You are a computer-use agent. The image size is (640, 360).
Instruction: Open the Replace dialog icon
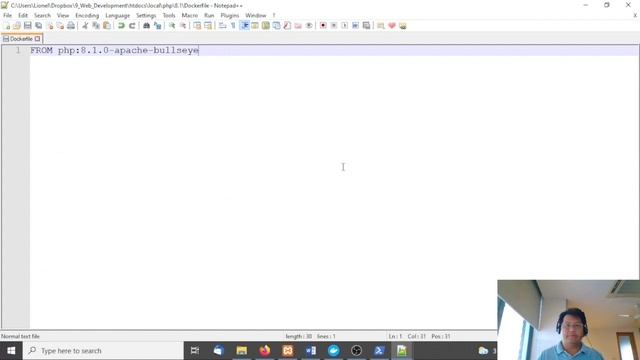tap(158, 26)
